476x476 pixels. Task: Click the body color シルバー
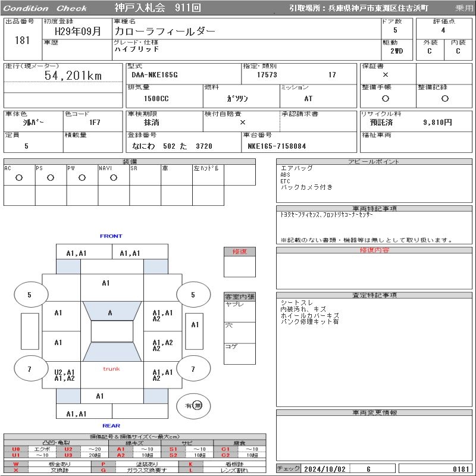(x=33, y=123)
